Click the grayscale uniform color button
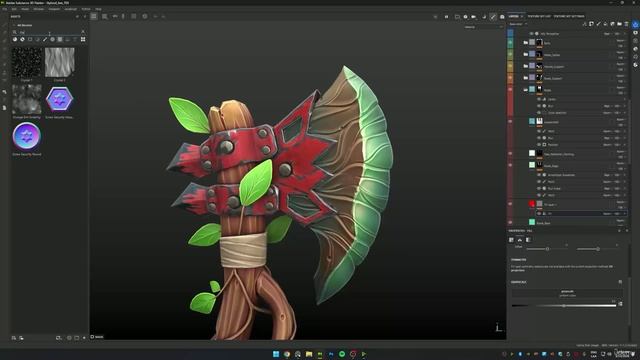Screen dimensions: 640x360 coord(567,293)
